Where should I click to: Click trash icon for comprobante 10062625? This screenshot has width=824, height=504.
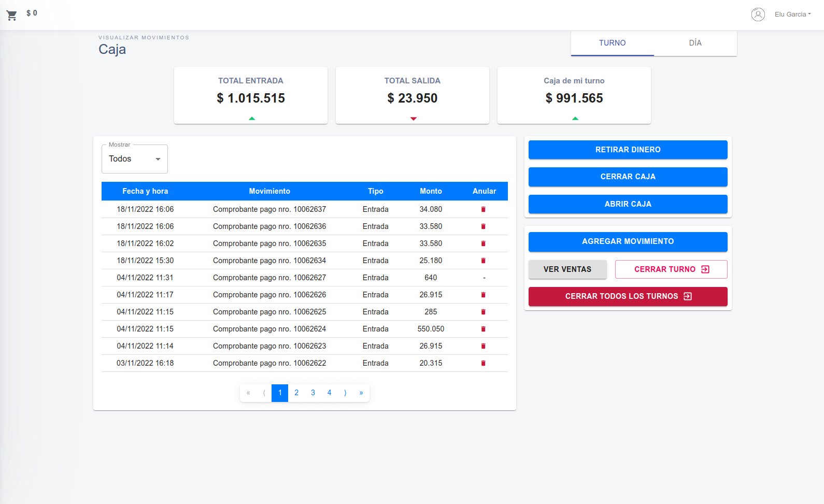point(483,312)
